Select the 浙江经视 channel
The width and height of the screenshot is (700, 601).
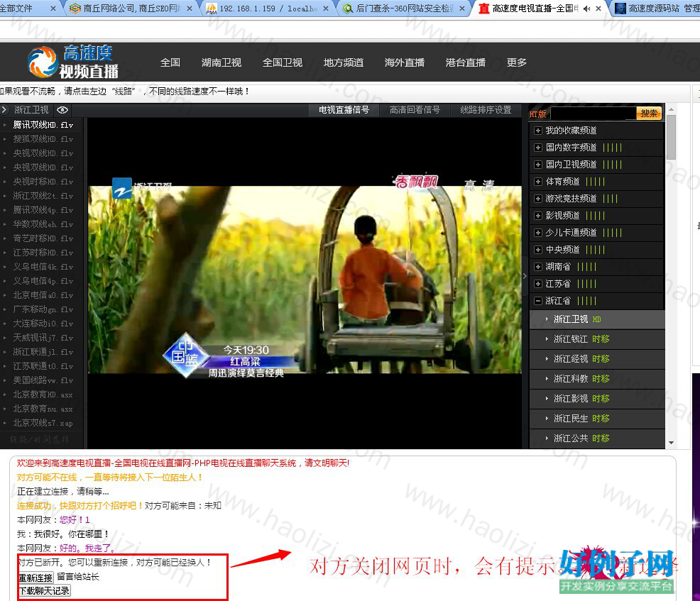tap(596, 359)
